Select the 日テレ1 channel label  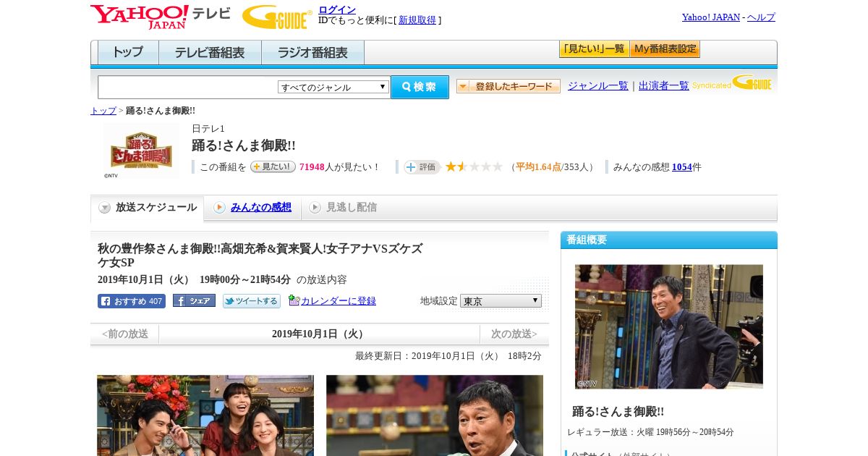point(208,129)
